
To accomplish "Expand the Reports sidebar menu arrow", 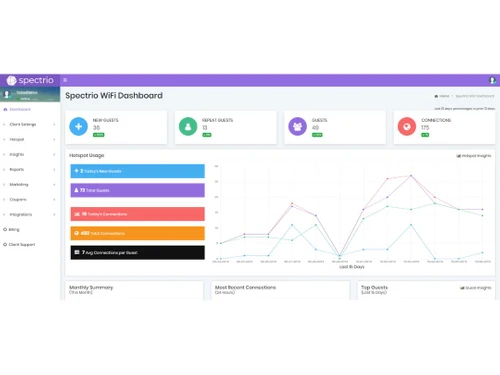I will tap(54, 169).
